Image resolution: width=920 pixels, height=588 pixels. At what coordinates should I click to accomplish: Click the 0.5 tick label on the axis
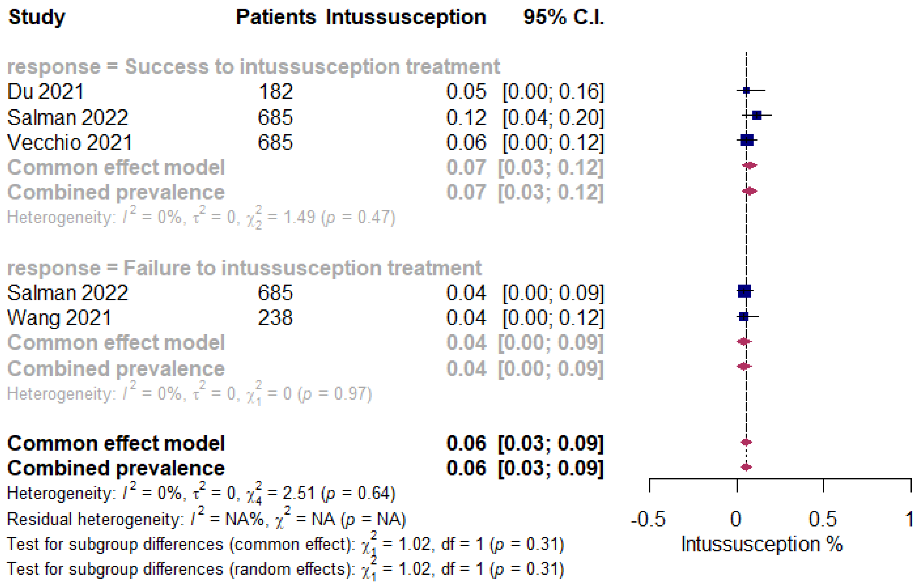[x=823, y=519]
